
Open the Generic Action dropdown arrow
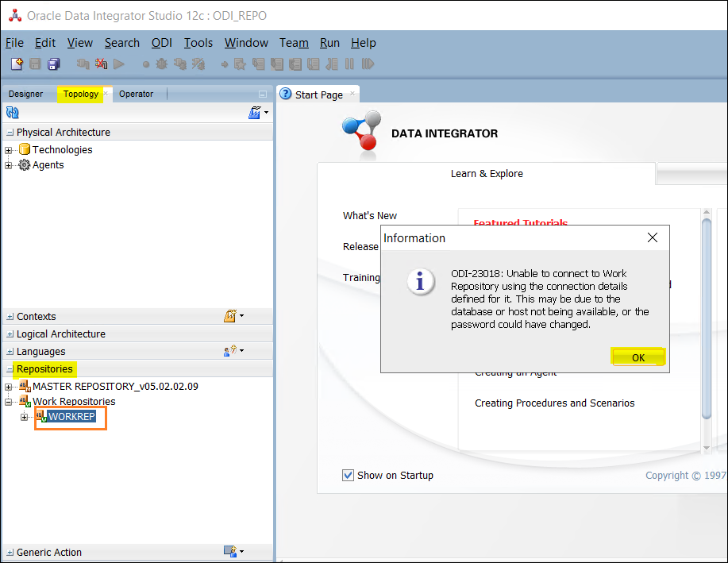coord(242,552)
